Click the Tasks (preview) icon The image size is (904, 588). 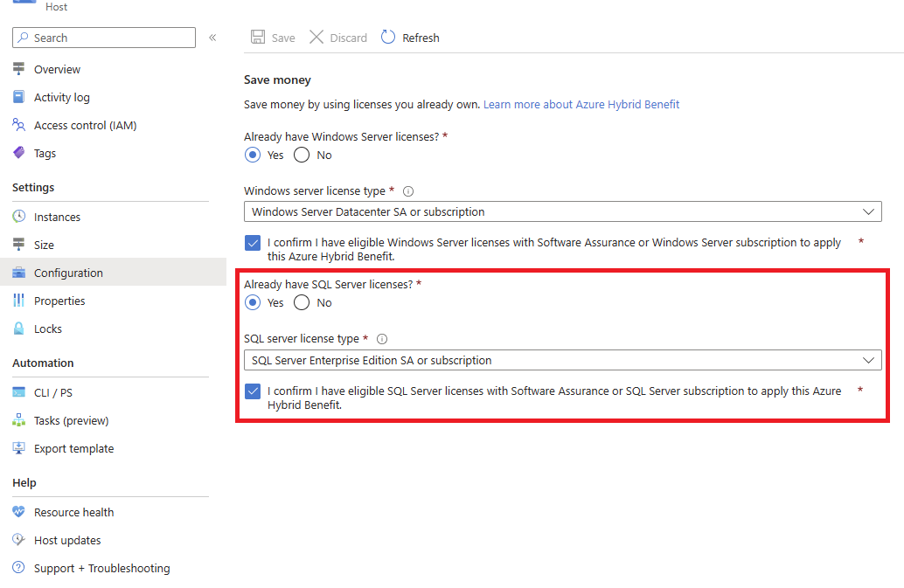click(19, 420)
